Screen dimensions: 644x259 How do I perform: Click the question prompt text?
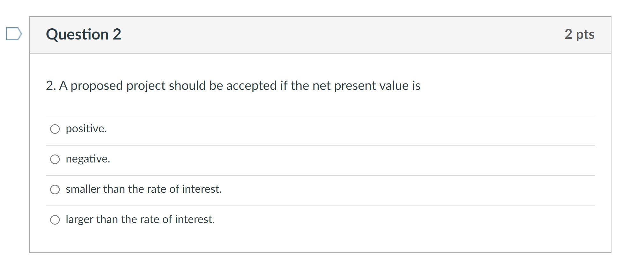tap(233, 85)
